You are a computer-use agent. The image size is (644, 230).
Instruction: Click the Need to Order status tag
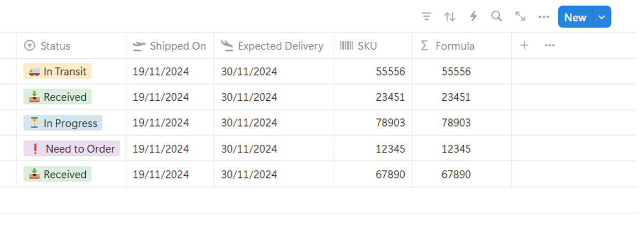pyautogui.click(x=71, y=149)
